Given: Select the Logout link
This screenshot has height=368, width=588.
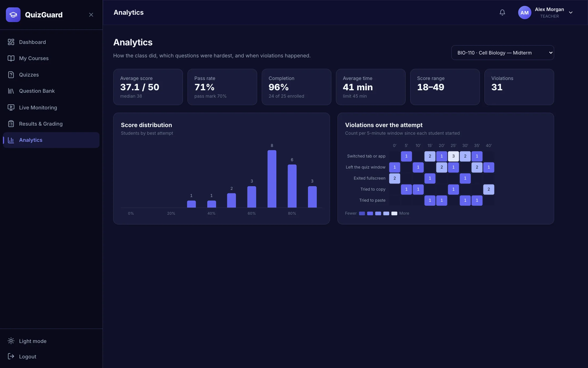Looking at the screenshot, I should pyautogui.click(x=51, y=356).
